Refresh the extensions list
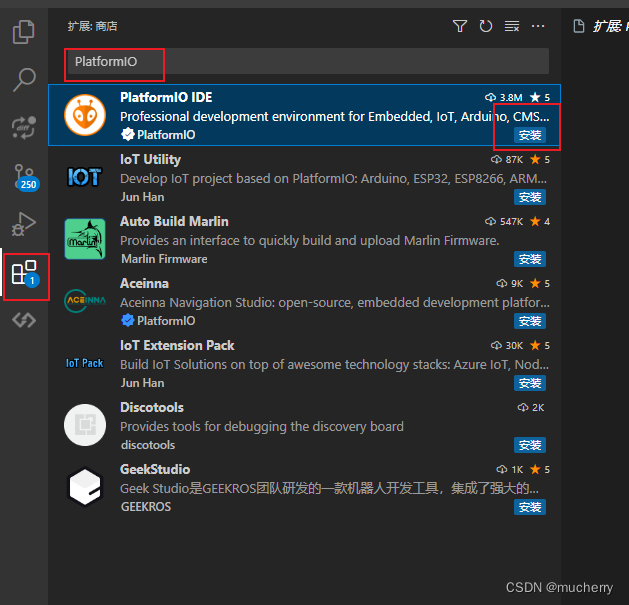The height and width of the screenshot is (605, 629). coord(486,26)
